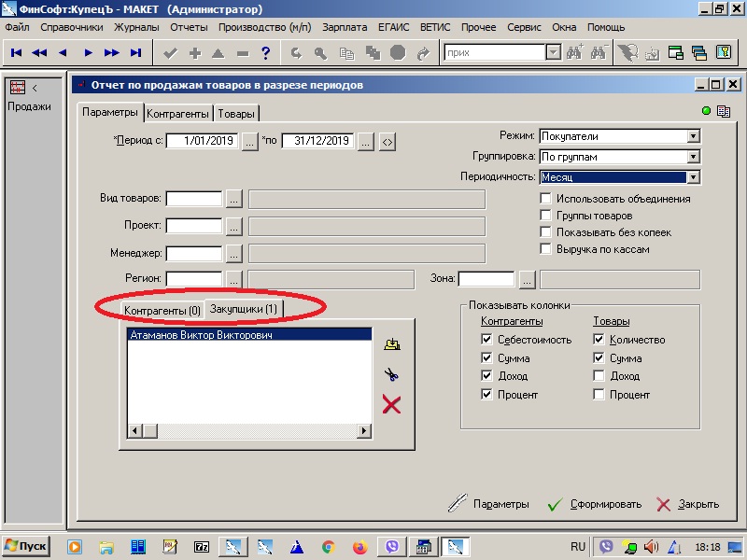Switch to the Товары tab

coord(236,114)
